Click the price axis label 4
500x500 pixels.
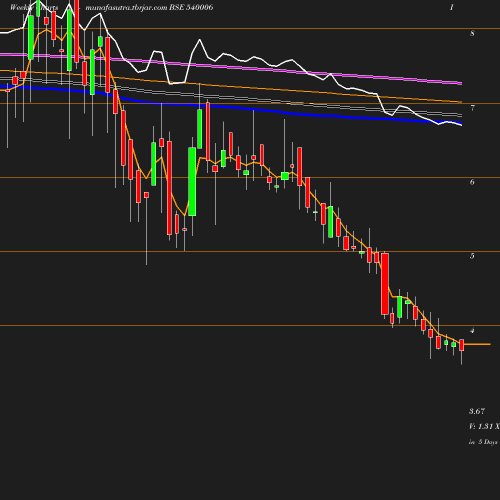(472, 330)
